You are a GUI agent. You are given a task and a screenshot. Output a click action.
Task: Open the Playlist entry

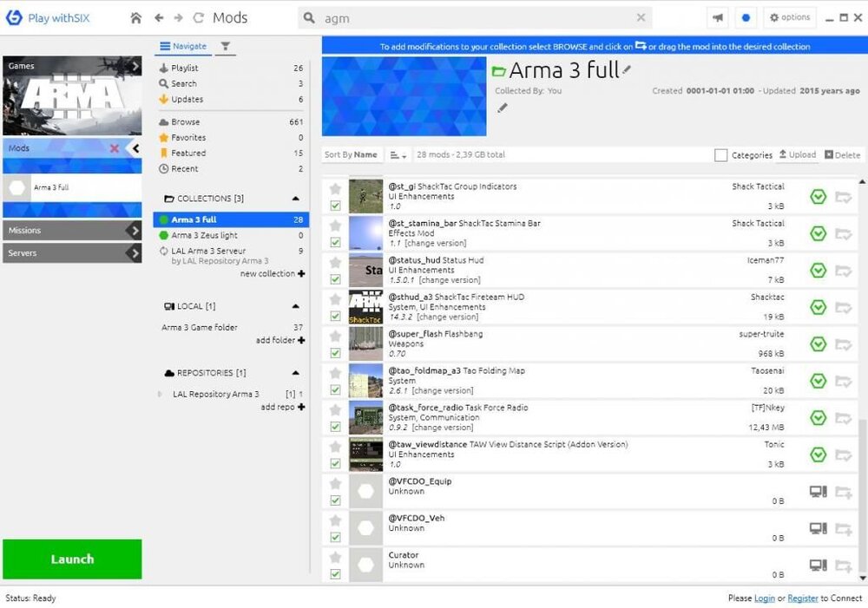(231, 68)
